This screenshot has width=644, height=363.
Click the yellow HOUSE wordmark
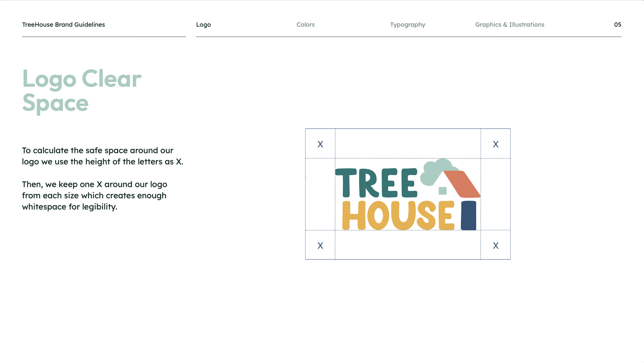(x=398, y=215)
